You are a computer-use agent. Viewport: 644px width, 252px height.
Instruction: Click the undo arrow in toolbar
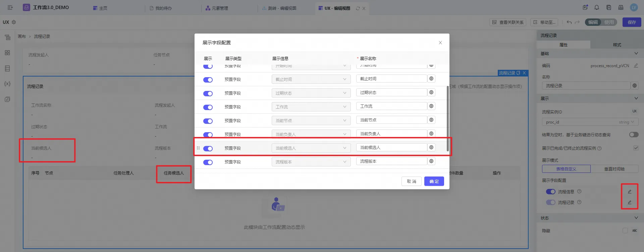tap(569, 22)
